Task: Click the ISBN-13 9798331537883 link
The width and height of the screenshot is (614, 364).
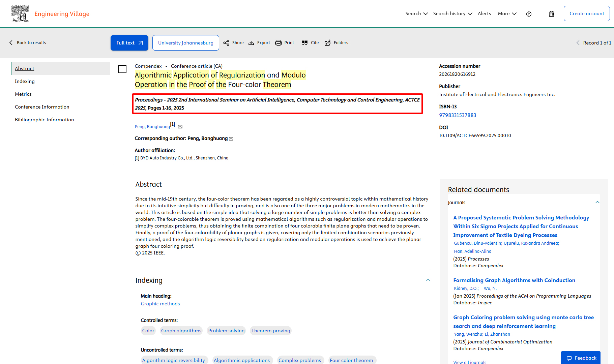Action: click(458, 115)
